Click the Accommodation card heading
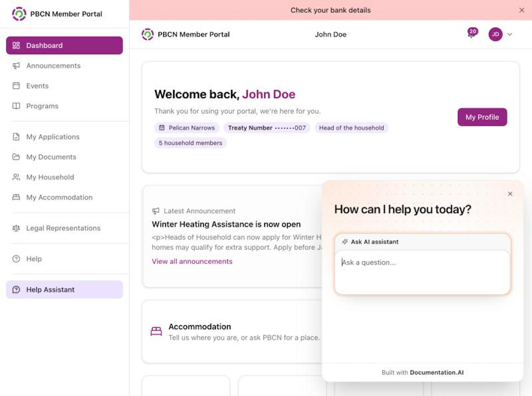Image resolution: width=532 pixels, height=396 pixels. point(200,327)
